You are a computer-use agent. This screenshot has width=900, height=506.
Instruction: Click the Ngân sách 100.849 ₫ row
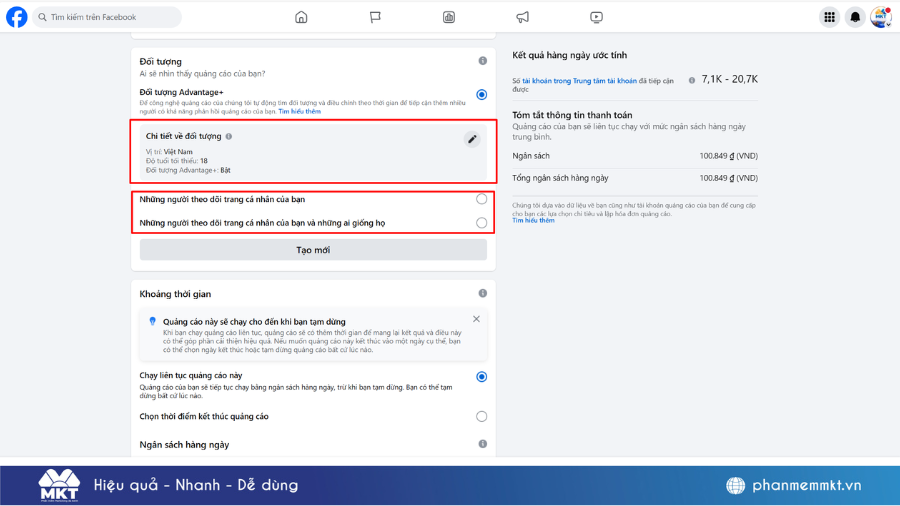click(x=635, y=156)
